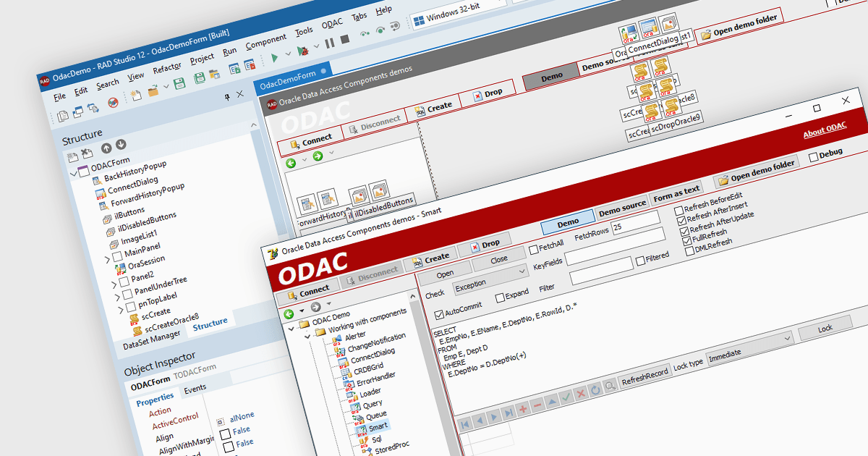Check the Expand checkbox

pyautogui.click(x=500, y=297)
